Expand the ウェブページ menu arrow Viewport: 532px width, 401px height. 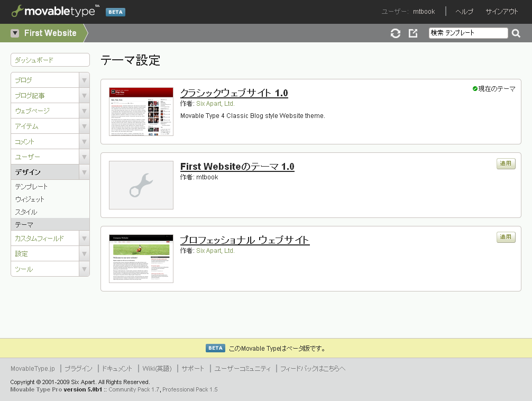[84, 111]
